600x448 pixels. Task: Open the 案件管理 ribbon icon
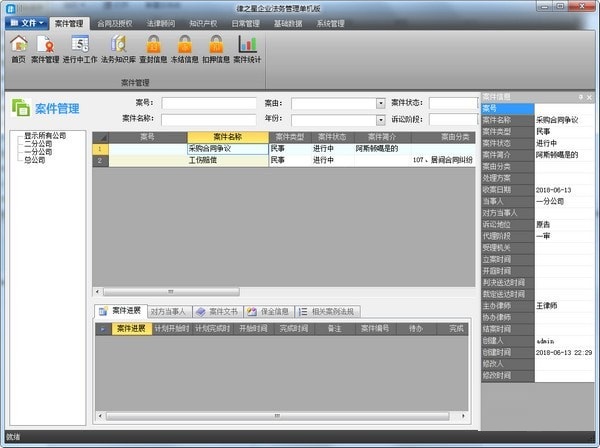(x=45, y=49)
